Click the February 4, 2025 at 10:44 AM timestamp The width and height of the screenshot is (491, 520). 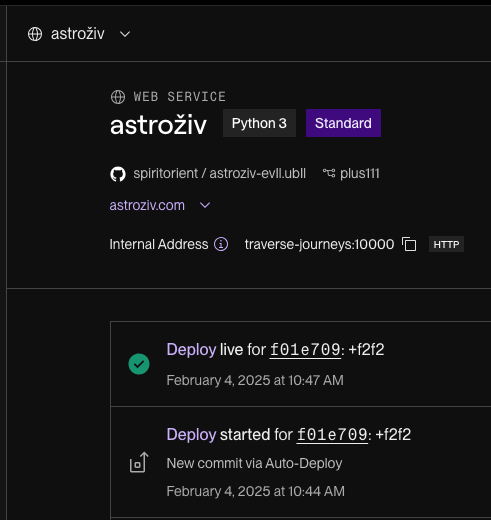coord(256,491)
